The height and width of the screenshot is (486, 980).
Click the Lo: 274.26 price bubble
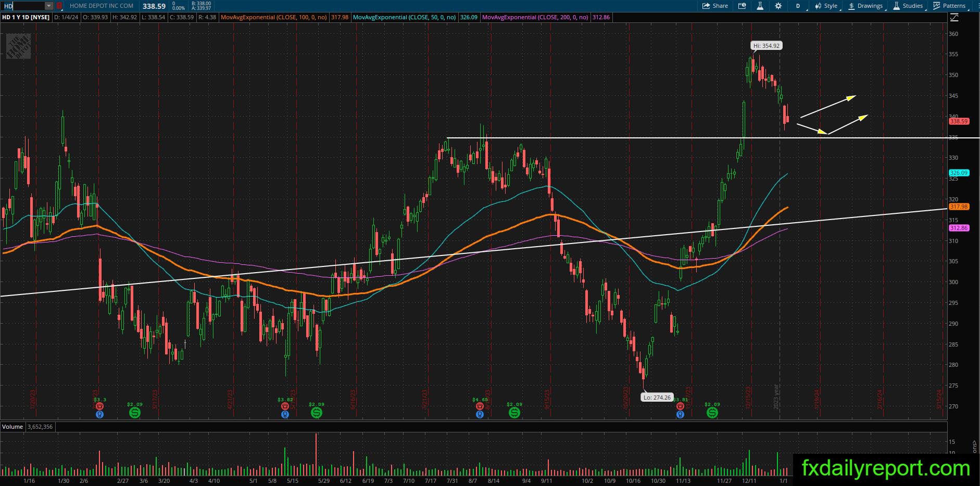(657, 398)
